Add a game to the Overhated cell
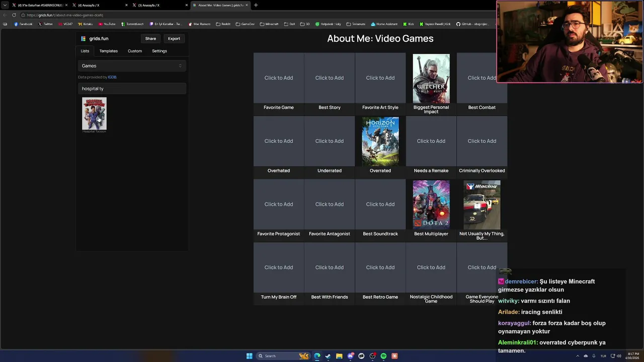This screenshot has height=362, width=644. click(279, 141)
